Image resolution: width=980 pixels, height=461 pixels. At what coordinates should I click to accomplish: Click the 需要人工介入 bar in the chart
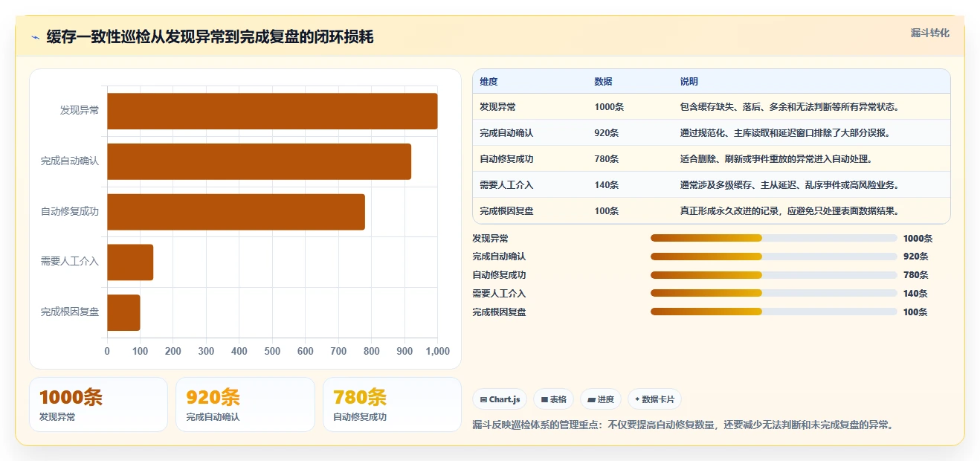point(130,262)
